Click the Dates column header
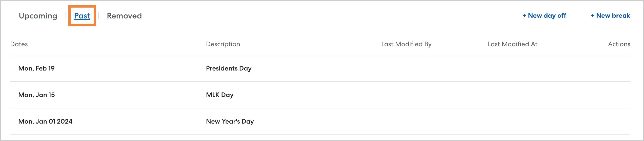The height and width of the screenshot is (141, 644). click(x=19, y=44)
